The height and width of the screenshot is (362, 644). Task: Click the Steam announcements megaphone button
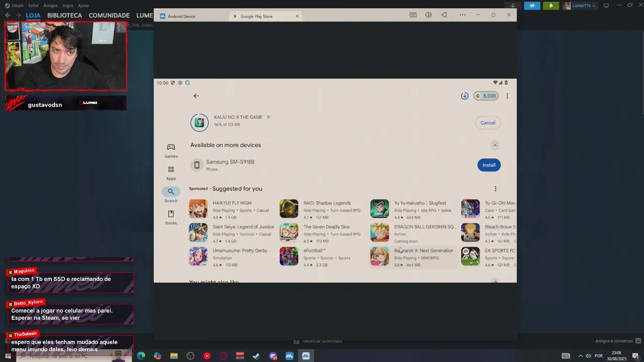tap(532, 6)
